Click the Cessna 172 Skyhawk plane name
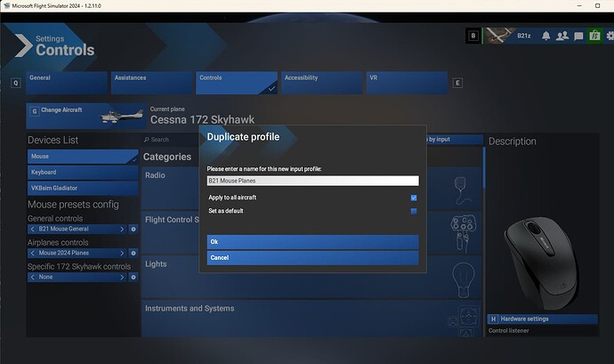Screen dimensions: 614x364 (x=202, y=119)
